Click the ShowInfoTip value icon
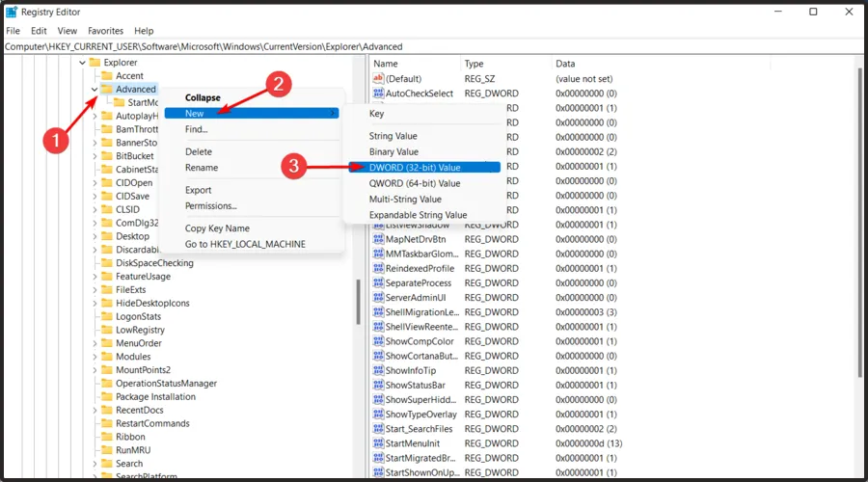The image size is (868, 482). coord(378,371)
